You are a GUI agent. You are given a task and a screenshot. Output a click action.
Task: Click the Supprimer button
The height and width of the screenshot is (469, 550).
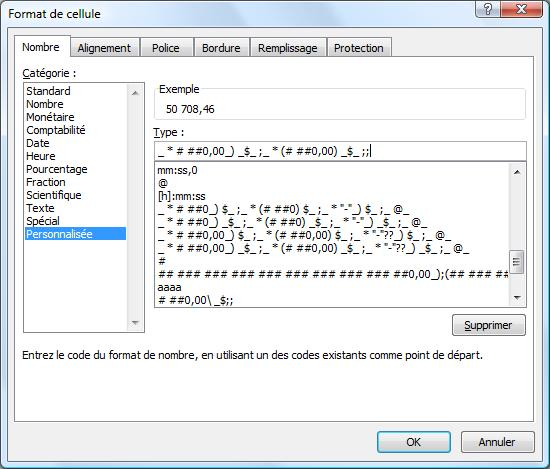[x=489, y=325]
